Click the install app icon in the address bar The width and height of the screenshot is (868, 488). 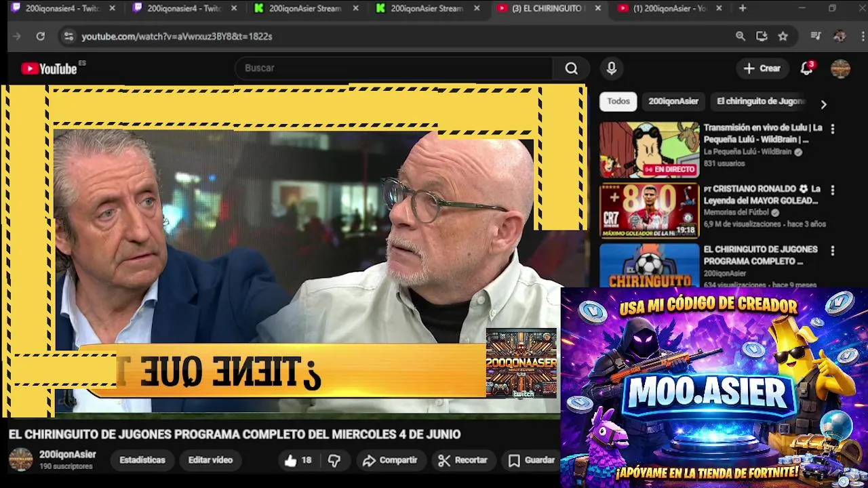click(762, 36)
